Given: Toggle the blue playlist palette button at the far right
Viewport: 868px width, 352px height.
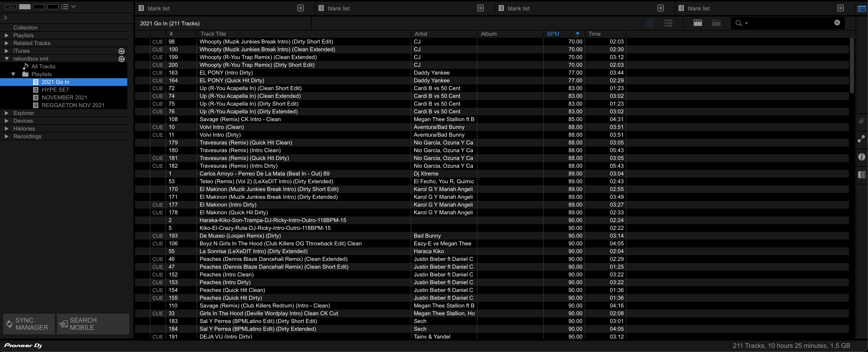Looking at the screenshot, I should coord(862,9).
